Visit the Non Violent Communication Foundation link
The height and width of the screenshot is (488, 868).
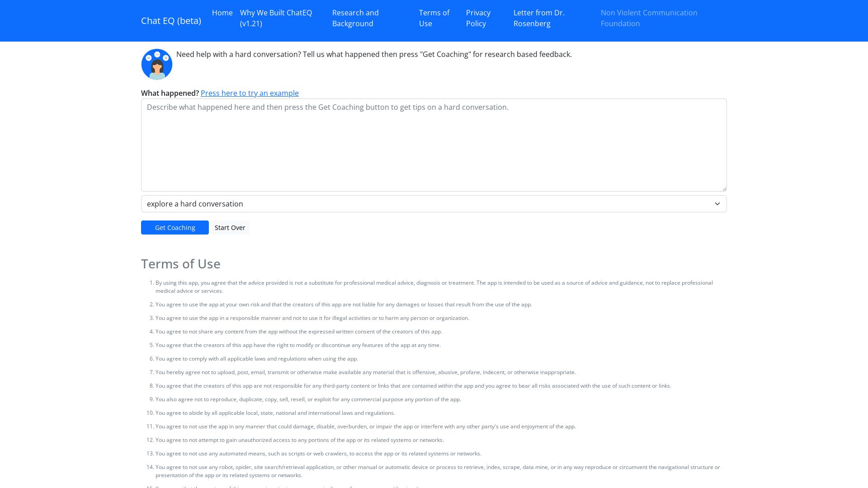(649, 18)
